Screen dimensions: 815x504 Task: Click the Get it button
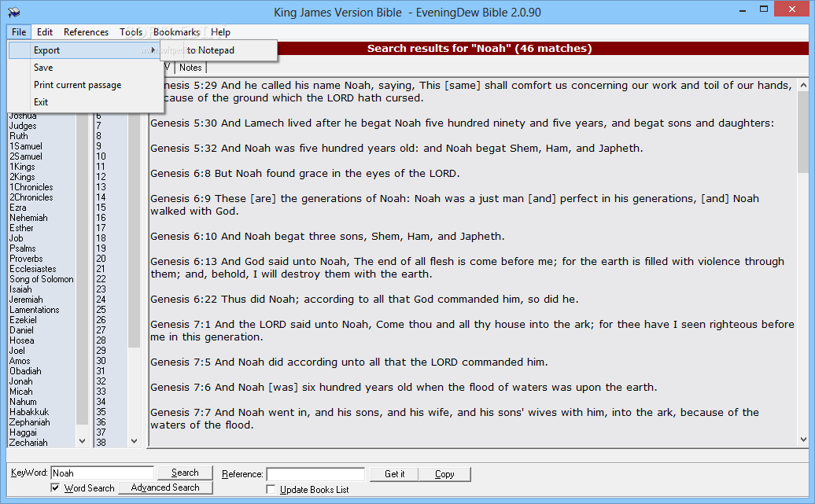pos(394,474)
